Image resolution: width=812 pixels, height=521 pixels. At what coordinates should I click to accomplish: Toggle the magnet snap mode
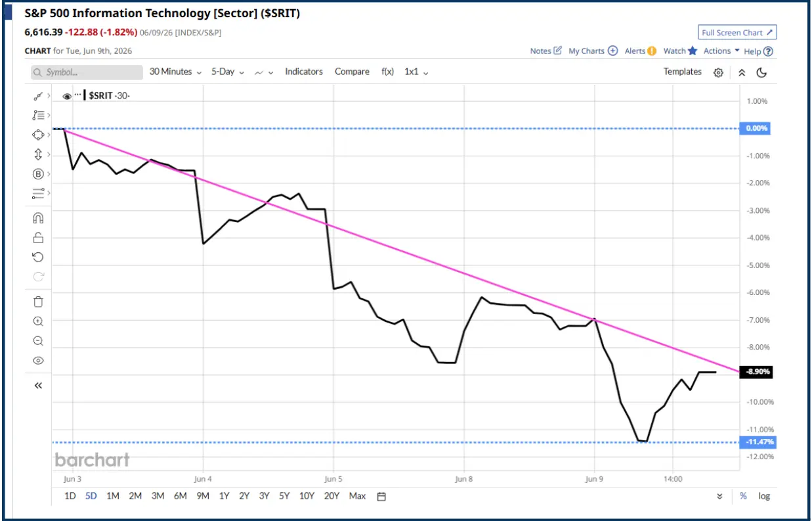[37, 218]
